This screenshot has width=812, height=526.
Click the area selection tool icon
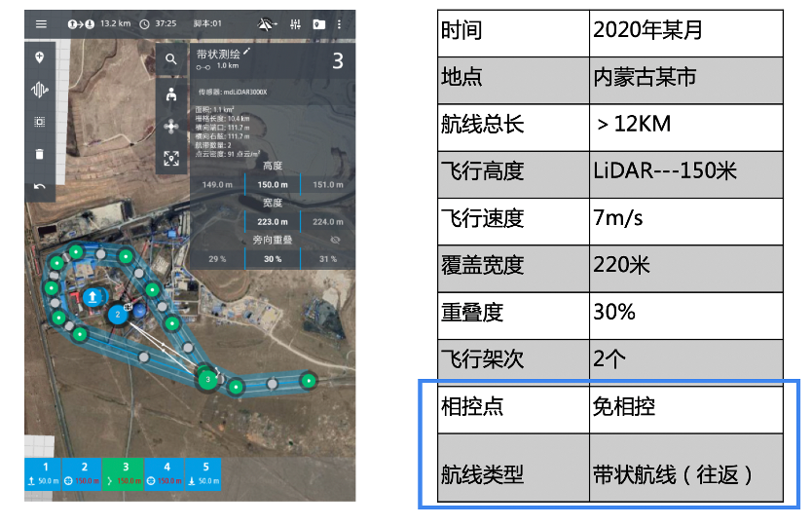(40, 122)
